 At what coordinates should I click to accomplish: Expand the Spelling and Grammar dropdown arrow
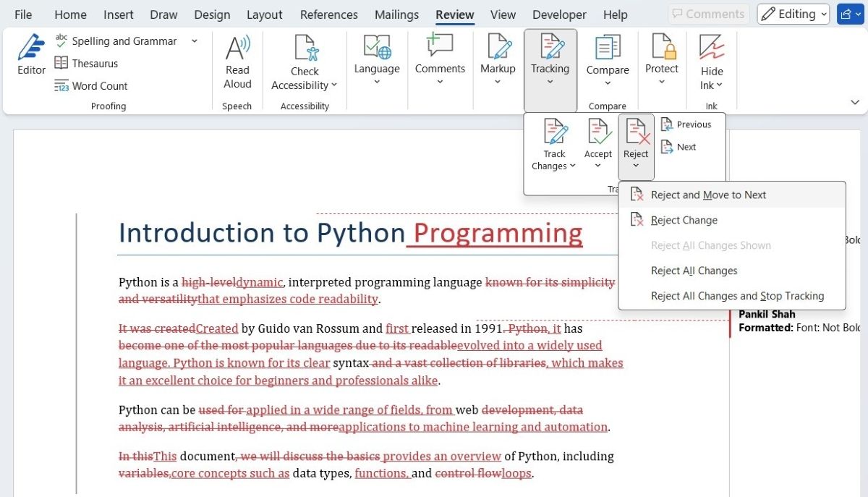coord(194,41)
